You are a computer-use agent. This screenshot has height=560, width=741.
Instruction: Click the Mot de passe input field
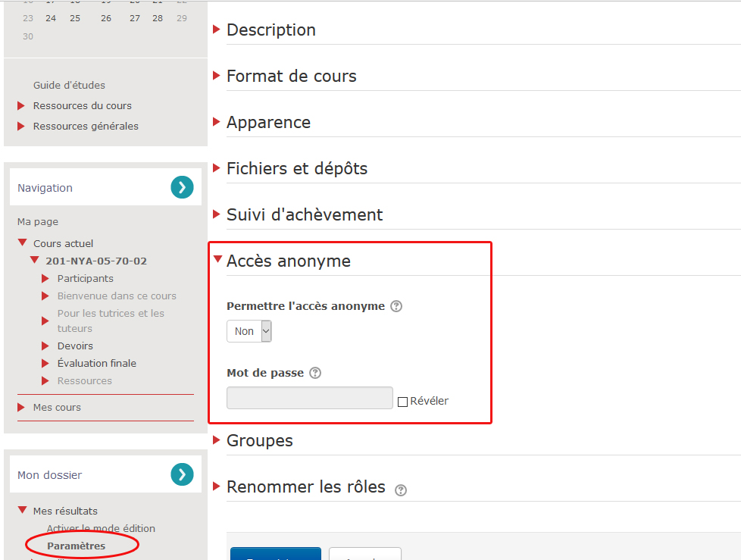pos(309,398)
